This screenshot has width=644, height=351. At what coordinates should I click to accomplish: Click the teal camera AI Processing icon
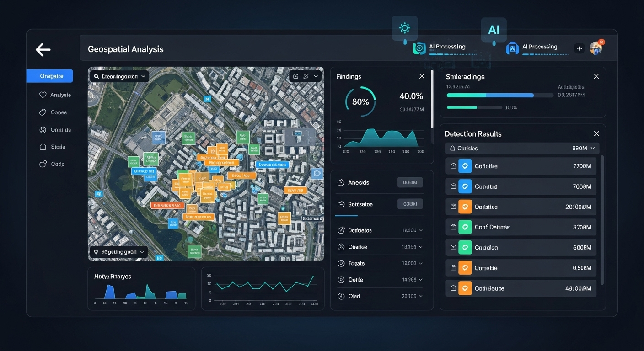(x=419, y=48)
